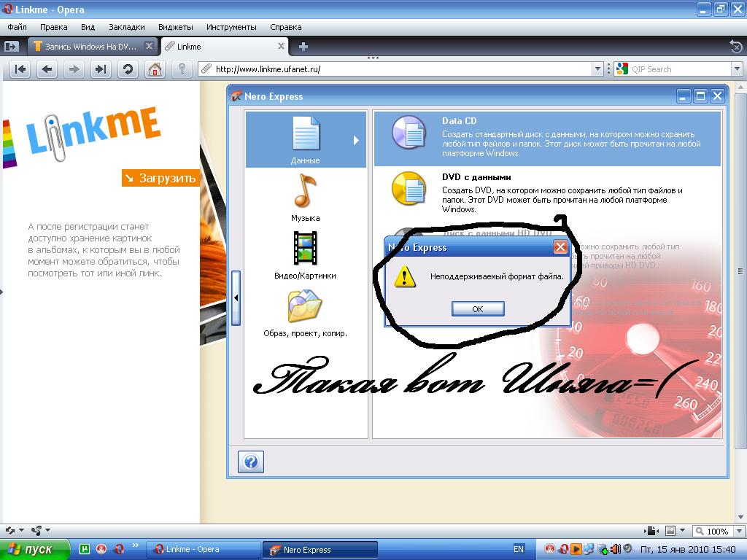Go back with the Back arrow
Screen dimensions: 747x560
47,69
